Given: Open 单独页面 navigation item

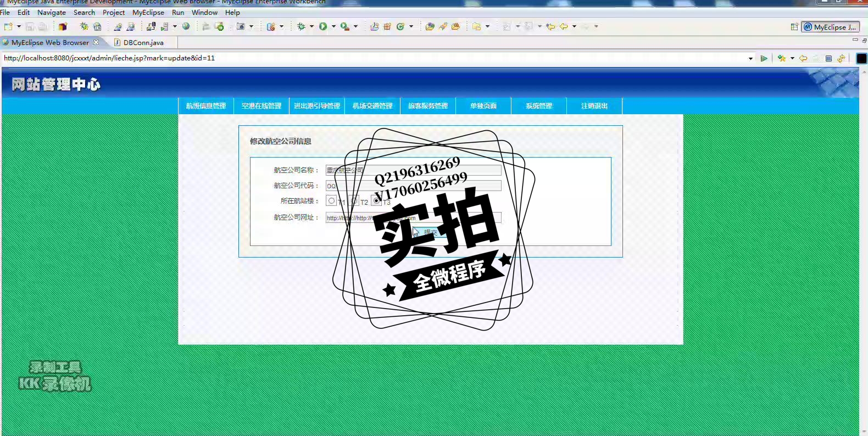Looking at the screenshot, I should point(483,106).
